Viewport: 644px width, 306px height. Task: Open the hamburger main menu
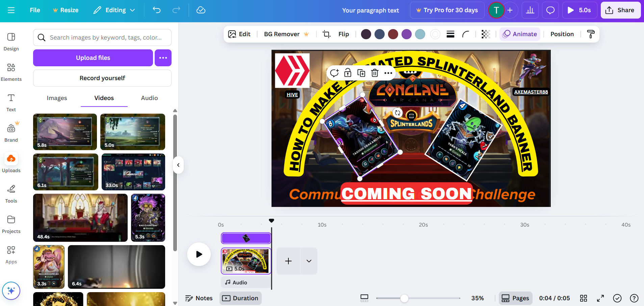click(x=11, y=10)
